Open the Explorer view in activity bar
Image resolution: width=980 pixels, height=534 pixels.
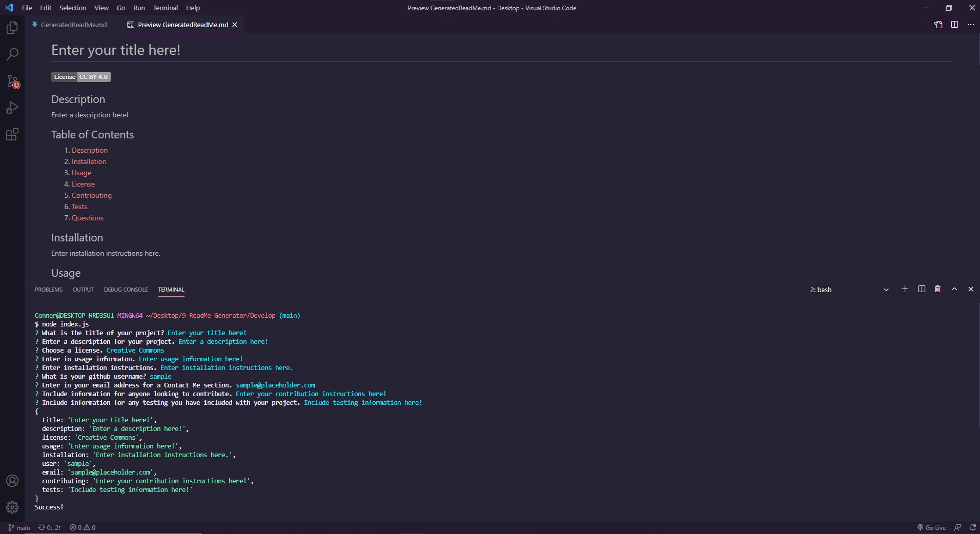tap(12, 28)
